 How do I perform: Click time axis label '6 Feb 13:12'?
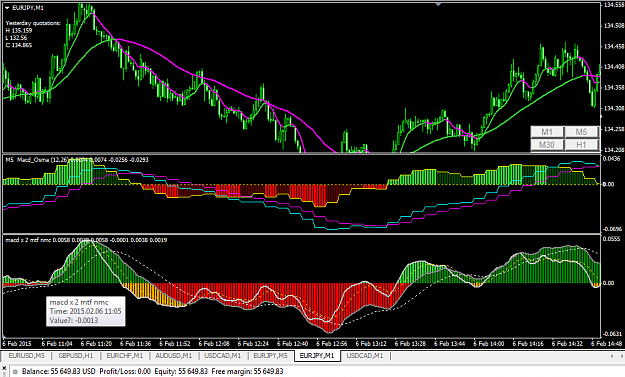coord(371,344)
